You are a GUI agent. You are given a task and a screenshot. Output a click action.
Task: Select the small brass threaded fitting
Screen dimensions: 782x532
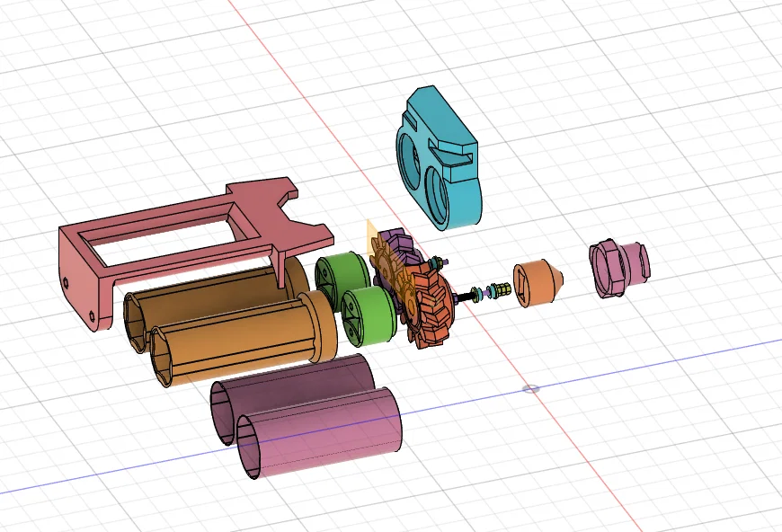tap(502, 290)
